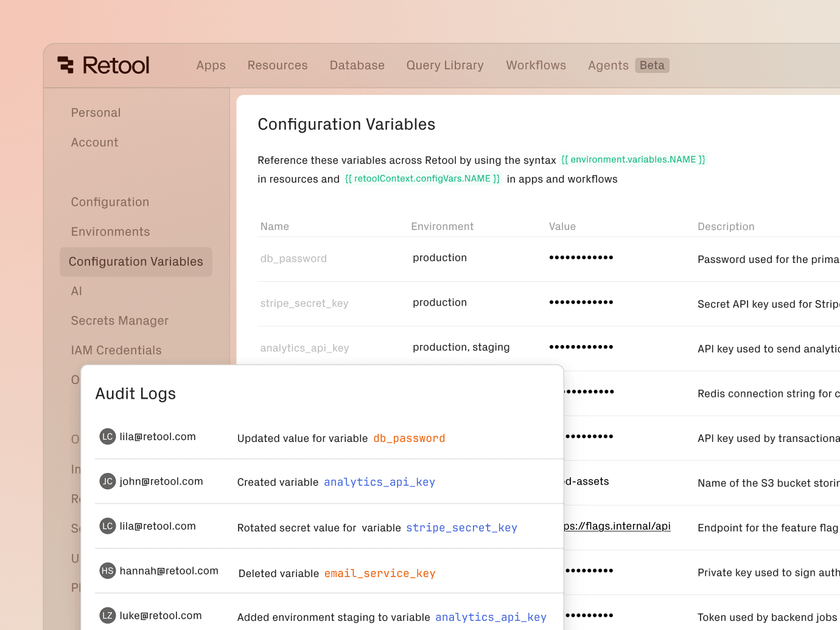This screenshot has height=630, width=840.
Task: Click analytics_api_key in Added environment staging entry
Action: click(491, 617)
